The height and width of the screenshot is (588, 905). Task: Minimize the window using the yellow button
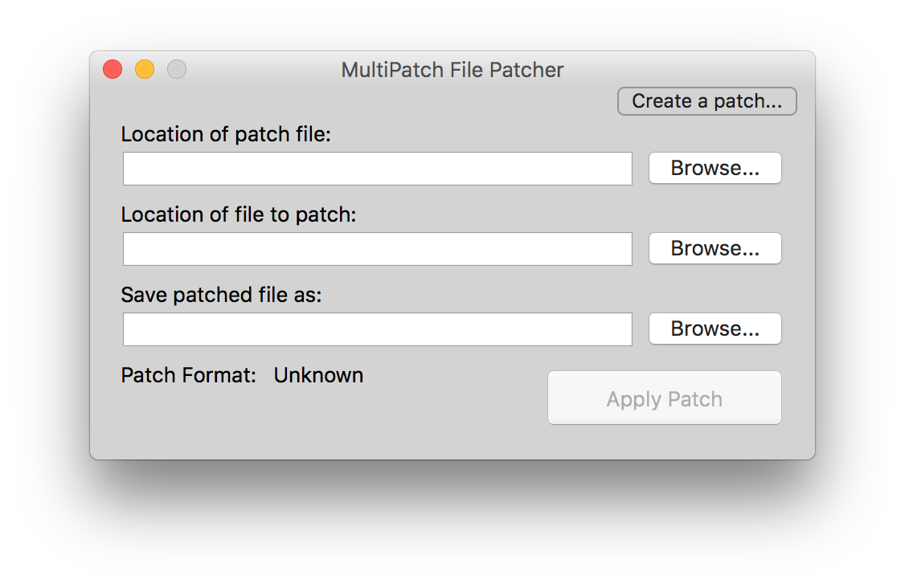coord(145,70)
